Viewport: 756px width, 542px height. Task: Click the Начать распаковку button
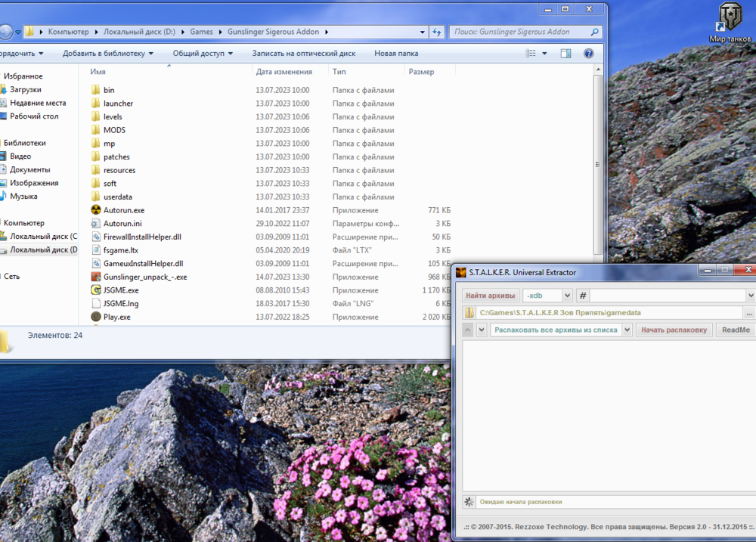coord(674,330)
